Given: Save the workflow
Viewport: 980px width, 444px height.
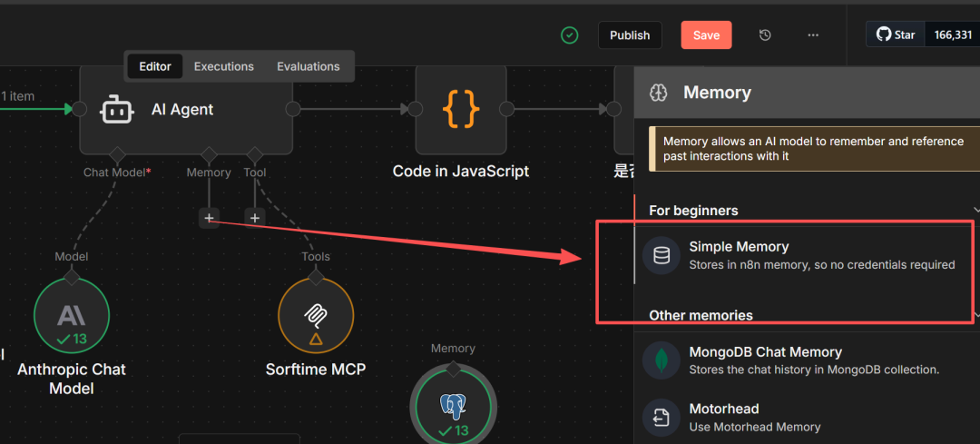Looking at the screenshot, I should (x=706, y=35).
